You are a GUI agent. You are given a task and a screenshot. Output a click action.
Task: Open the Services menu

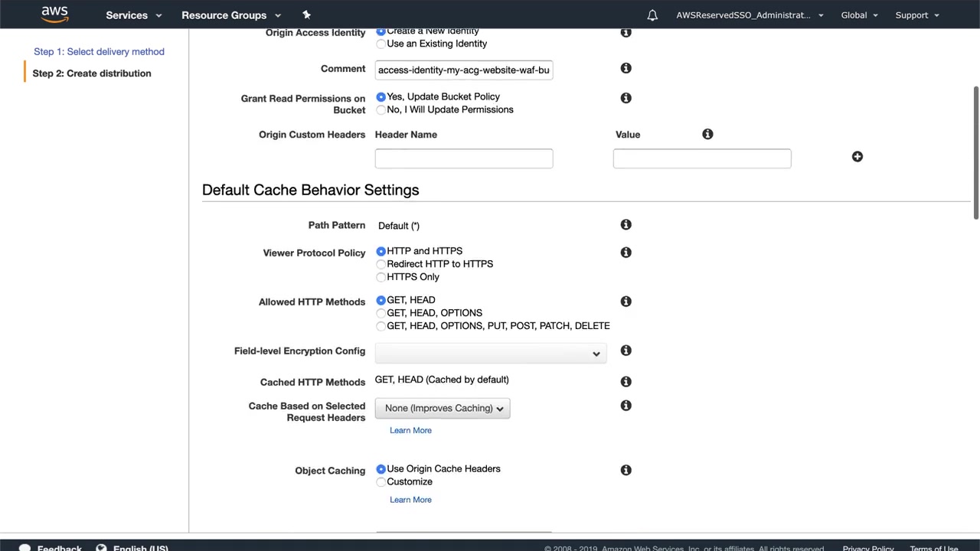pos(134,15)
